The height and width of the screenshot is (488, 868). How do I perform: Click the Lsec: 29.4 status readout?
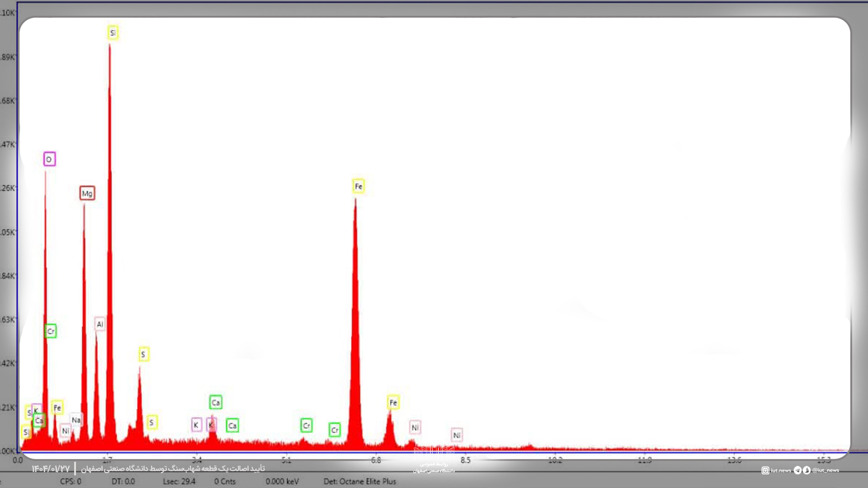tap(179, 481)
